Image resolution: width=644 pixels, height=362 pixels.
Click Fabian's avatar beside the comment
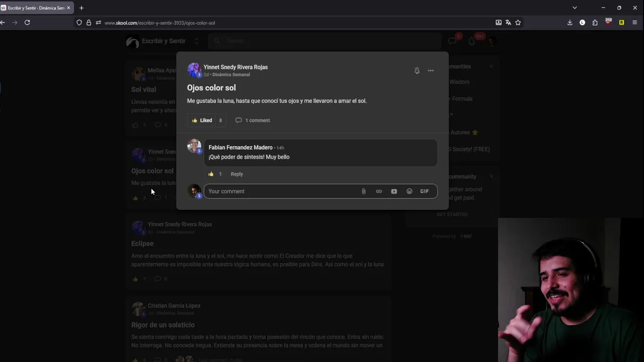(x=194, y=146)
